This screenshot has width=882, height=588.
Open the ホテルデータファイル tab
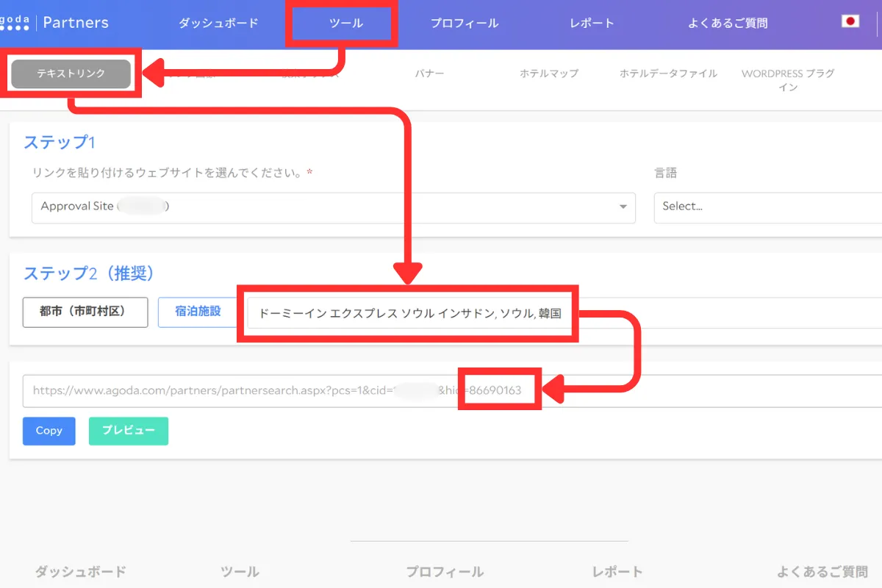pyautogui.click(x=668, y=73)
